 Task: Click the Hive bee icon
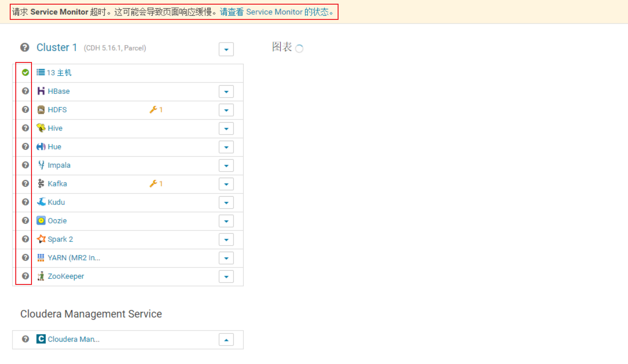[x=41, y=128]
